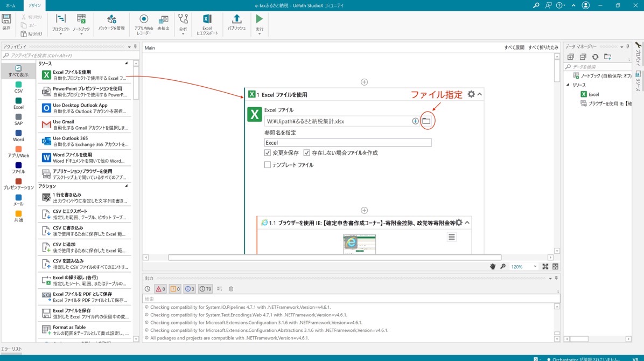Open Manage Packages tool
Viewport: 644px width, 361px height.
[x=111, y=23]
